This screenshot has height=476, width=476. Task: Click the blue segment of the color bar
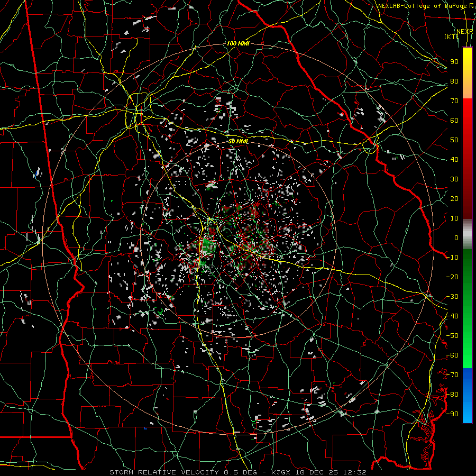(x=467, y=395)
